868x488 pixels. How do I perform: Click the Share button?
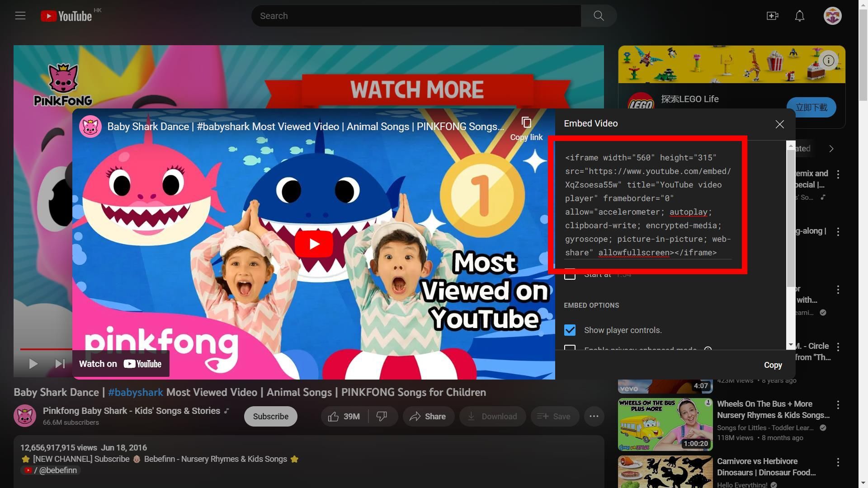point(428,417)
